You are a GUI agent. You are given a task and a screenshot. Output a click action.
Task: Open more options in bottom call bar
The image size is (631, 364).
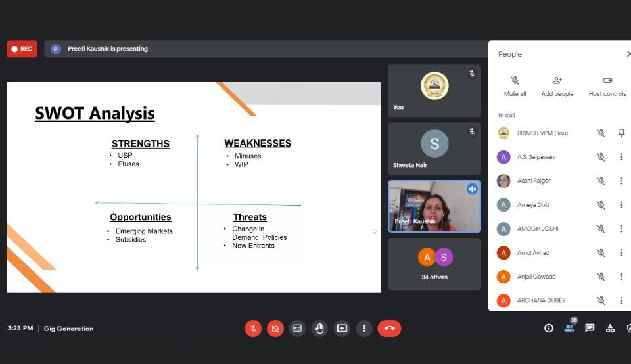pyautogui.click(x=364, y=329)
